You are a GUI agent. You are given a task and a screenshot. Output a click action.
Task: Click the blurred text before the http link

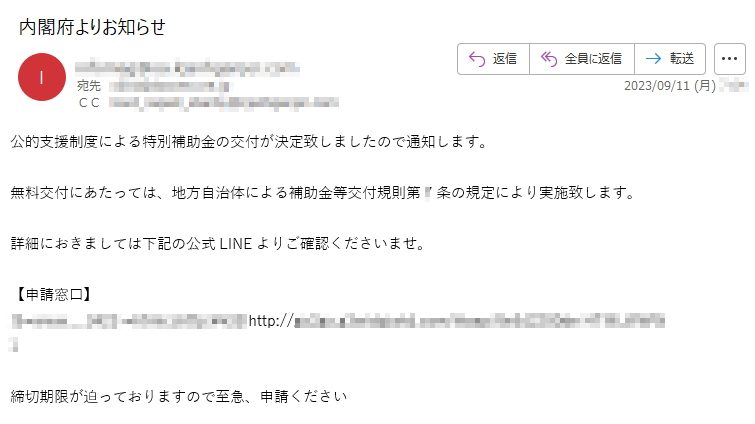click(129, 321)
